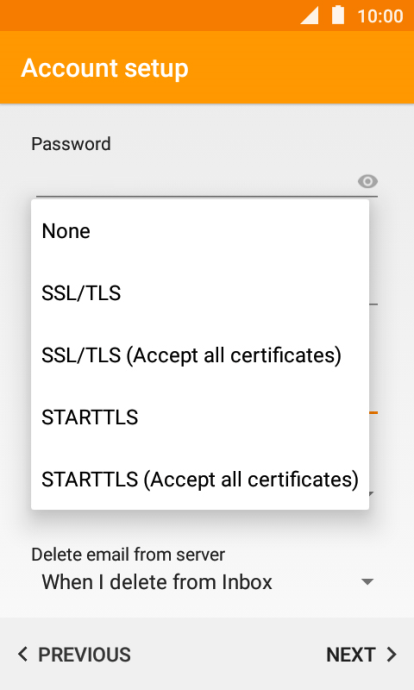Tap the NEXT button
The image size is (414, 690).
[x=361, y=655]
